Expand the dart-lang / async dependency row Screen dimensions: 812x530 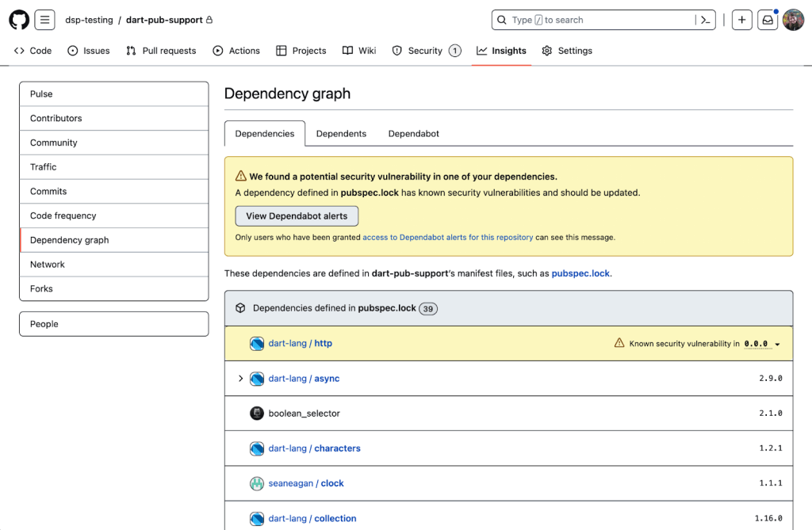tap(240, 379)
